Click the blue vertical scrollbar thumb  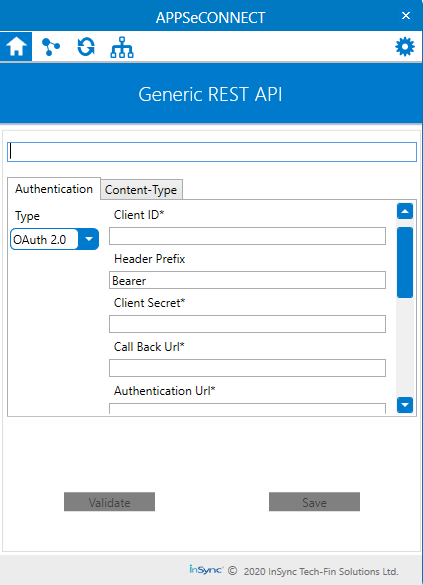(x=405, y=263)
